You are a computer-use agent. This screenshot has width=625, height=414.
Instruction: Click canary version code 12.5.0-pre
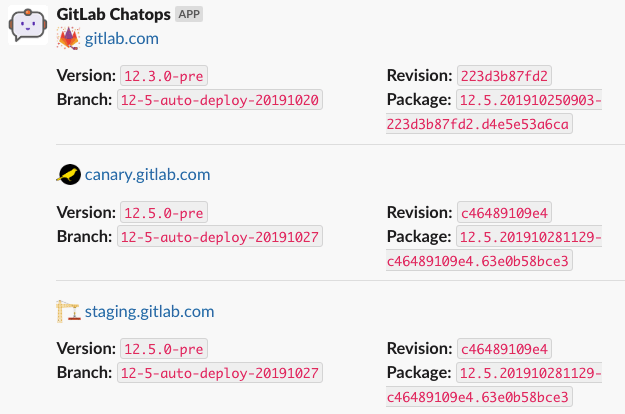164,213
